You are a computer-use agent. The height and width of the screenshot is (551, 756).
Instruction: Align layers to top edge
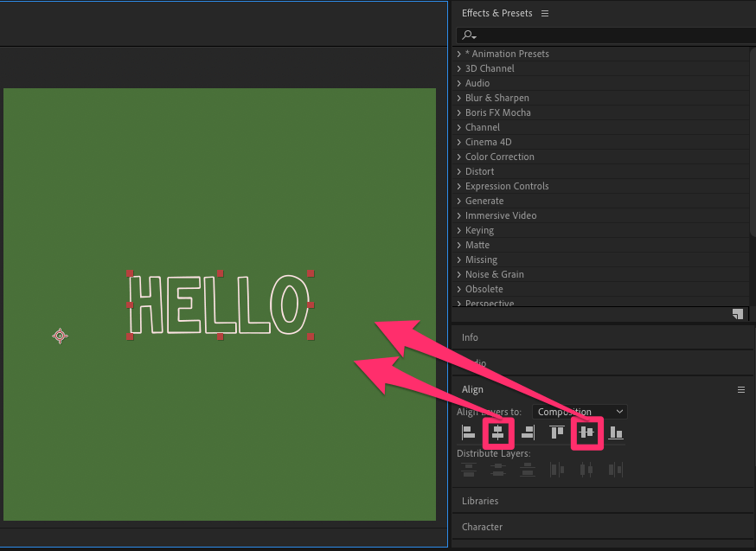pos(557,432)
